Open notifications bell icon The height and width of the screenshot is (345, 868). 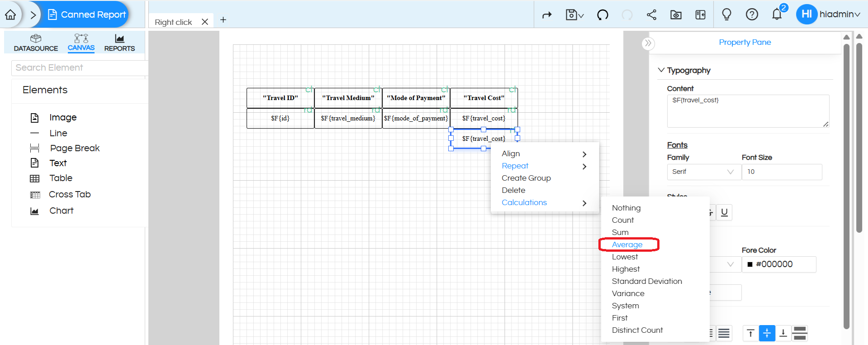coord(777,14)
